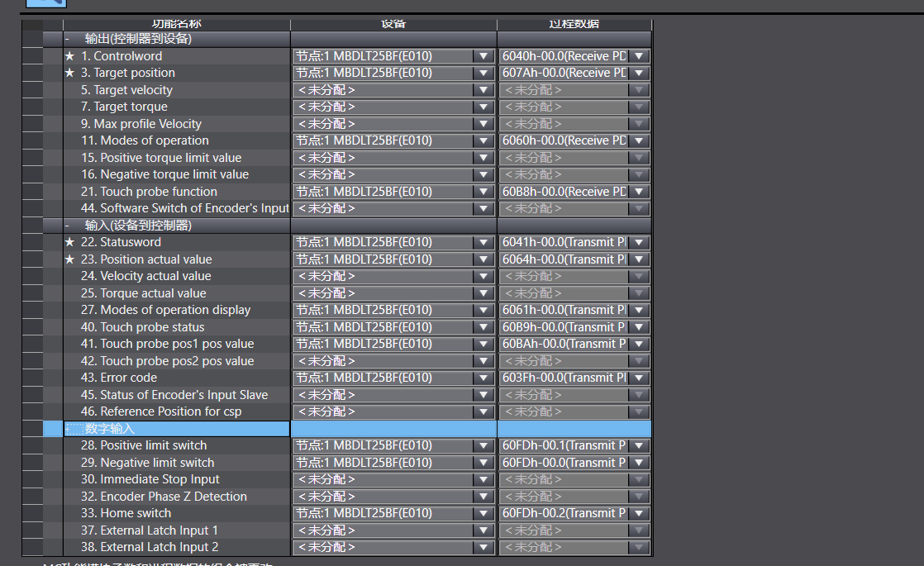
Task: Click the star icon beside Position actual value
Action: click(70, 259)
